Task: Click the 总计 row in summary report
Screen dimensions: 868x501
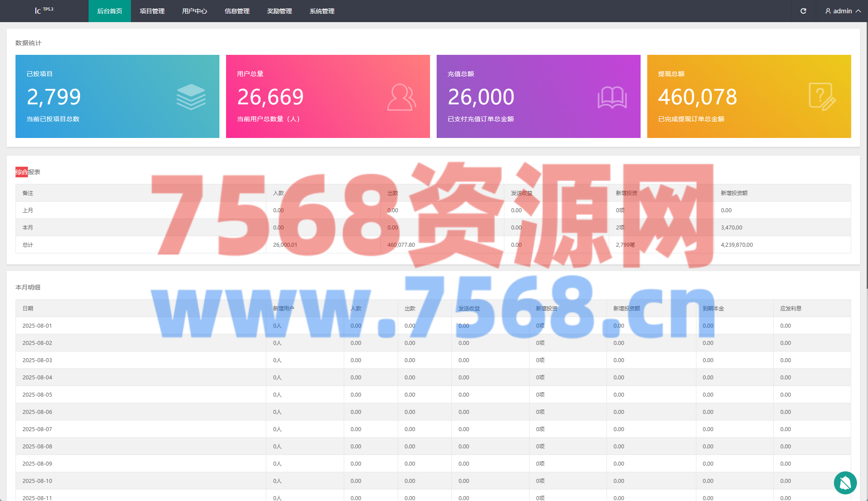Action: [28, 245]
